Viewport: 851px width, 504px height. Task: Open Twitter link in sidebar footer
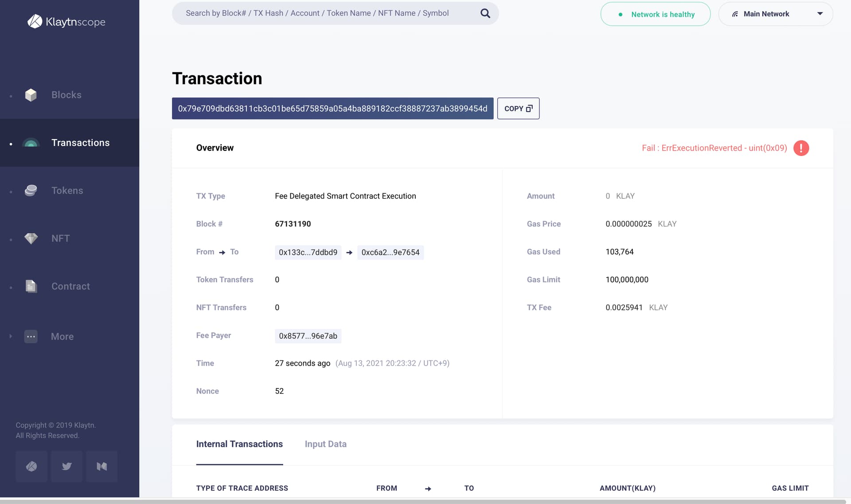click(x=66, y=466)
